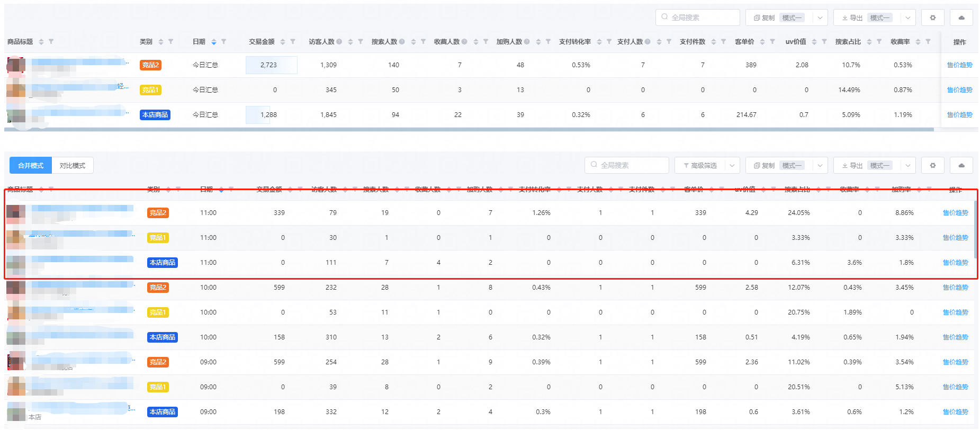Open the 高级筛选 dropdown arrow
Image resolution: width=980 pixels, height=430 pixels.
click(x=732, y=165)
